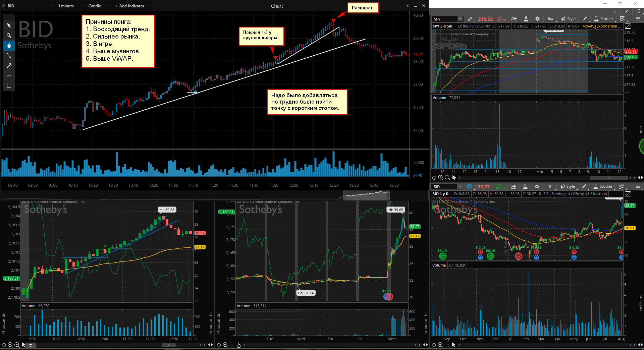Toggle the radio dot beside BID symbol

tap(4, 6)
